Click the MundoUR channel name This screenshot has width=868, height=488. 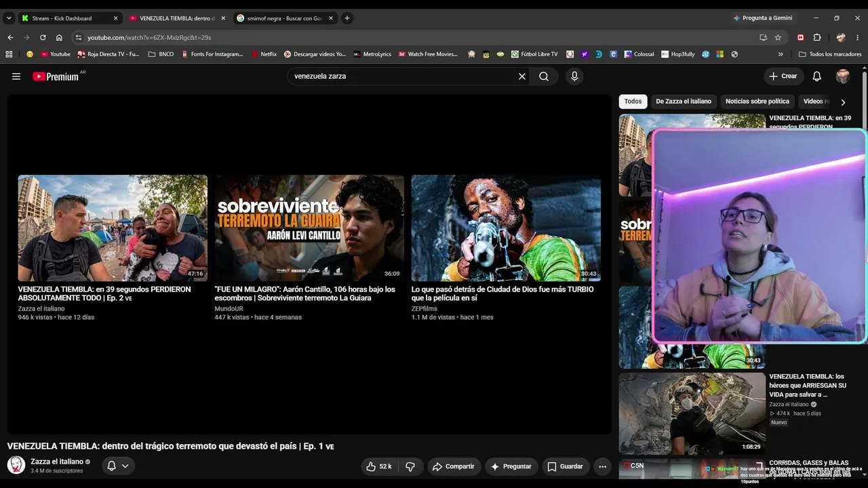point(229,308)
